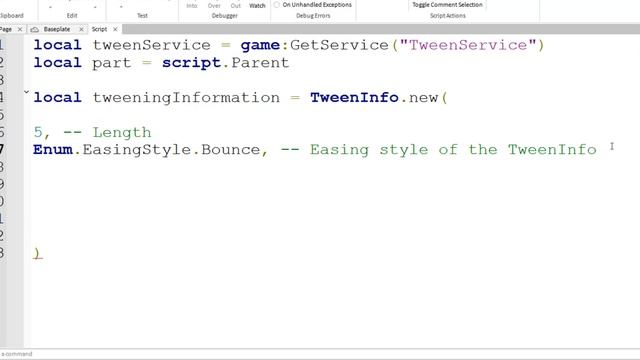Viewport: 640px width, 360px height.
Task: Click Toggle Comment Selection button
Action: pyautogui.click(x=447, y=5)
